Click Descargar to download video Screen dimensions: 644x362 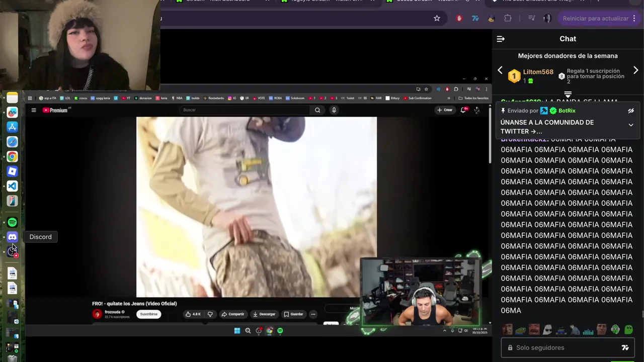[x=264, y=314]
